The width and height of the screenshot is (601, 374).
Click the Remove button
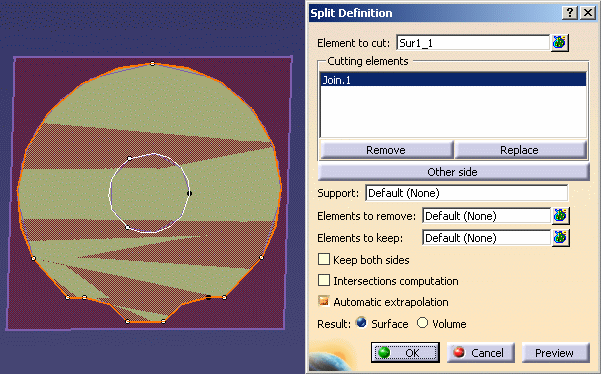point(386,150)
